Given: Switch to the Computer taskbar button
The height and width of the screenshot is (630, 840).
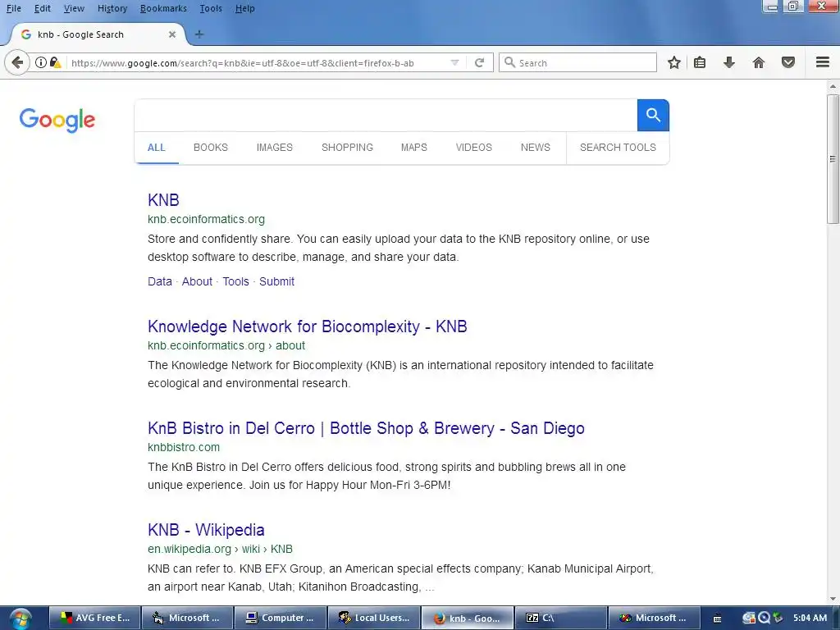Looking at the screenshot, I should coord(281,619).
